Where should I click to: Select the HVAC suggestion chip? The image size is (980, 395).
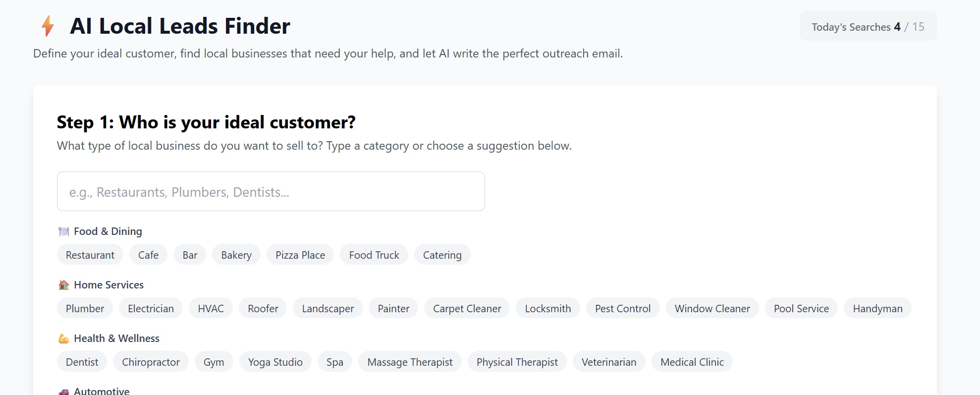(211, 308)
